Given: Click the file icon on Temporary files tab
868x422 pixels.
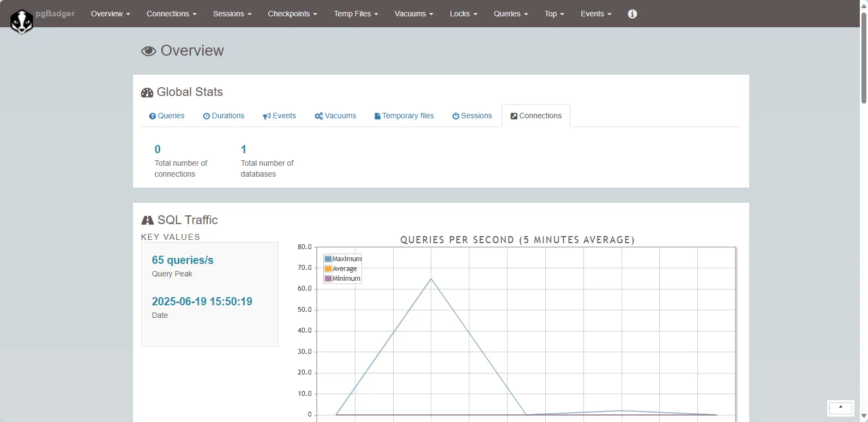Looking at the screenshot, I should click(377, 116).
